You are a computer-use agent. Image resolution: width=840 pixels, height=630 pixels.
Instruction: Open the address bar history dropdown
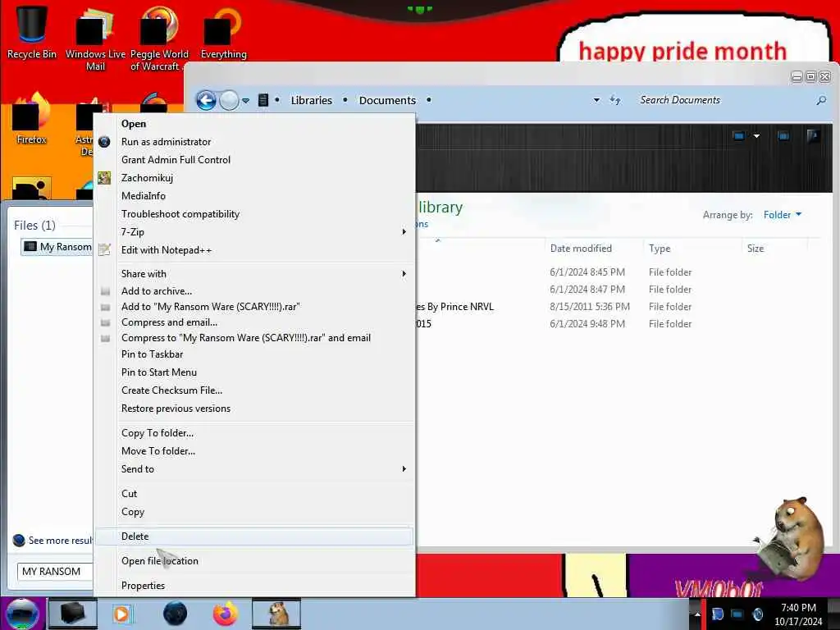[x=596, y=100]
